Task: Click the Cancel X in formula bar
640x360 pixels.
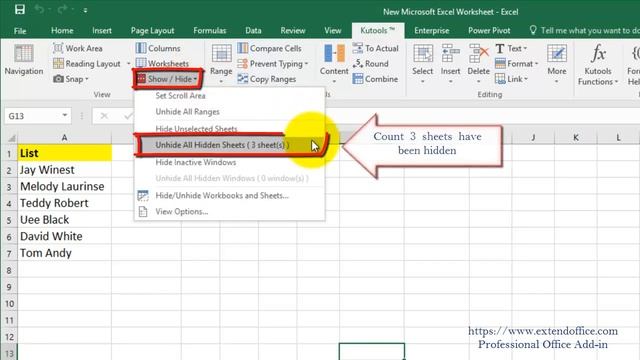Action: pyautogui.click(x=104, y=116)
